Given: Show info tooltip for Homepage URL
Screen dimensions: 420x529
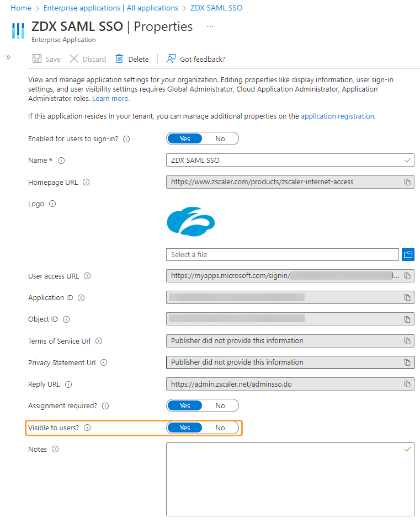Looking at the screenshot, I should tap(86, 182).
